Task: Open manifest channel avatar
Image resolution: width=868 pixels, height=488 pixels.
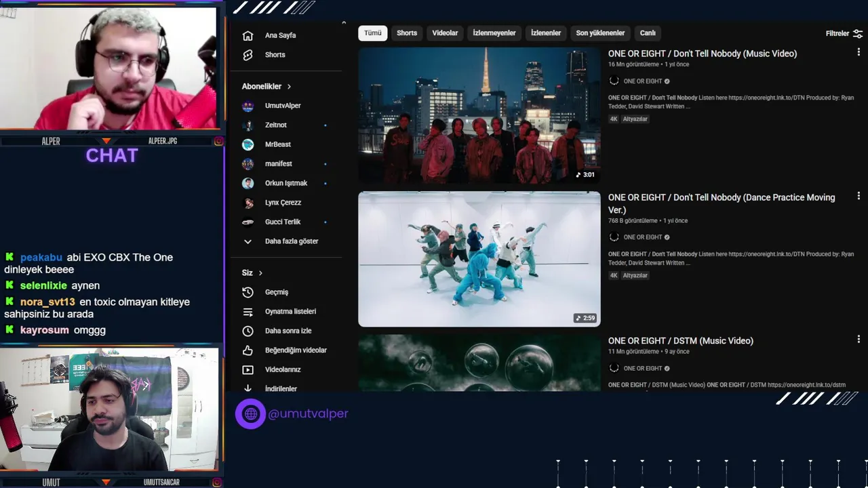Action: [x=248, y=164]
